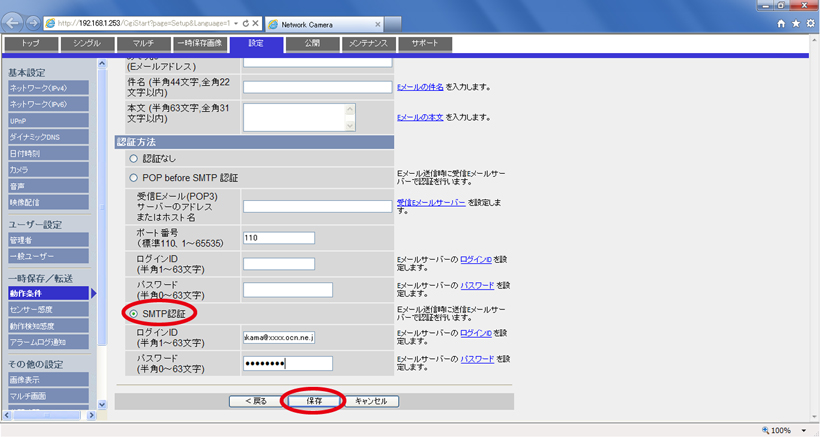Click the browser Back arrow button
820x437 pixels.
(x=13, y=23)
